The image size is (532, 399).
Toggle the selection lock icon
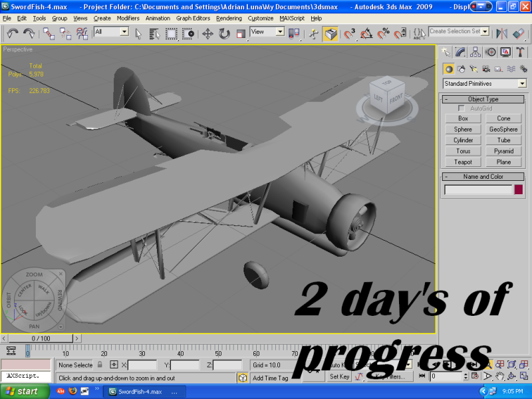click(x=100, y=364)
